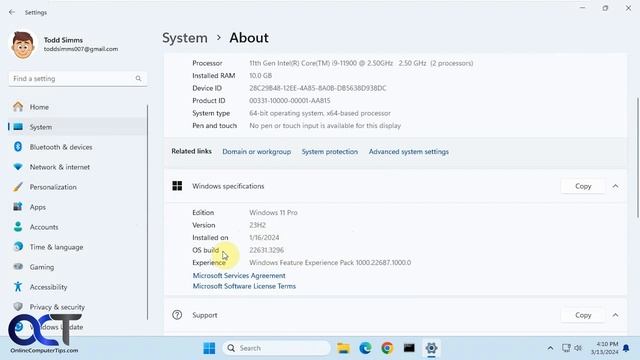This screenshot has width=640, height=360.
Task: Select the Installed on date 1/16/2024
Action: click(x=264, y=238)
